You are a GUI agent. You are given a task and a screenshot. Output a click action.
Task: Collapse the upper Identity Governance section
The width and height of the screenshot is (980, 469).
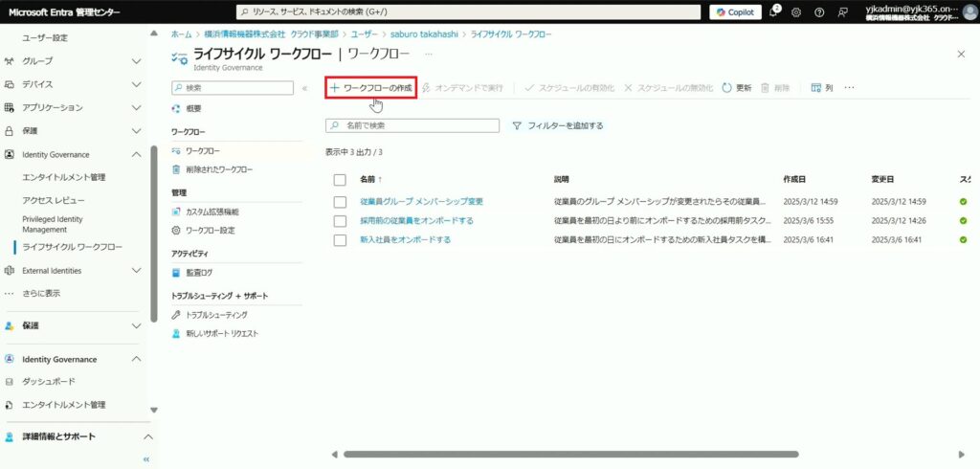[136, 154]
